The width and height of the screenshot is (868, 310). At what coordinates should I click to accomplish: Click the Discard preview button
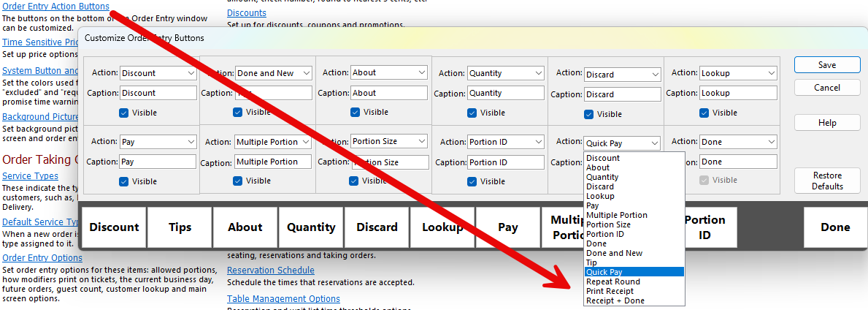377,227
